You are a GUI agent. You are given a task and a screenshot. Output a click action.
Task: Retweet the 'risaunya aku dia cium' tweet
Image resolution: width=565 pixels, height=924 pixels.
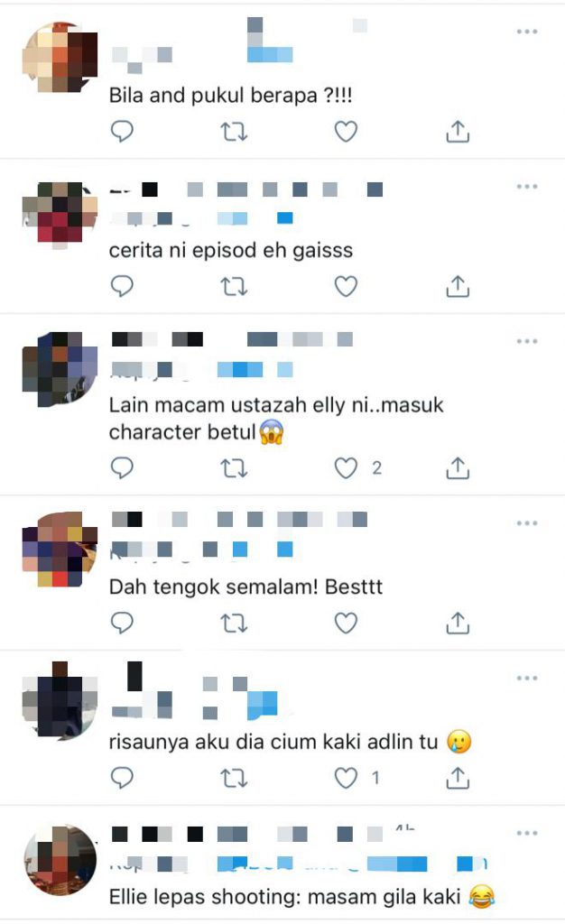click(234, 779)
